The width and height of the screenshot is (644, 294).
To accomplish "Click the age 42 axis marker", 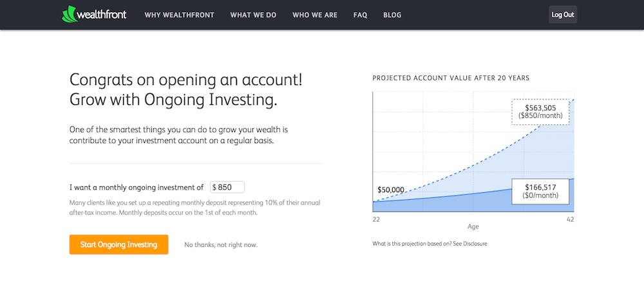I will point(569,219).
